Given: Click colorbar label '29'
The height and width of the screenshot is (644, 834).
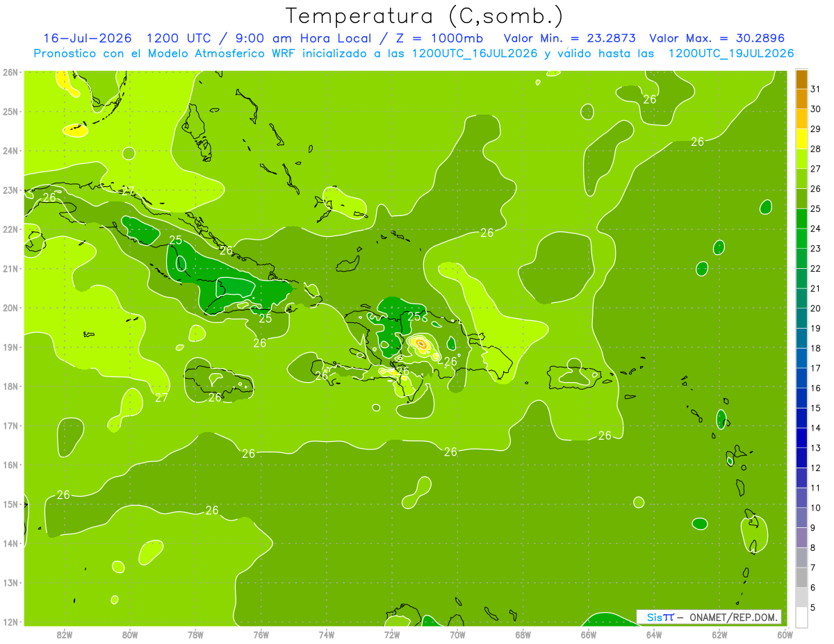Looking at the screenshot, I should click(x=816, y=129).
